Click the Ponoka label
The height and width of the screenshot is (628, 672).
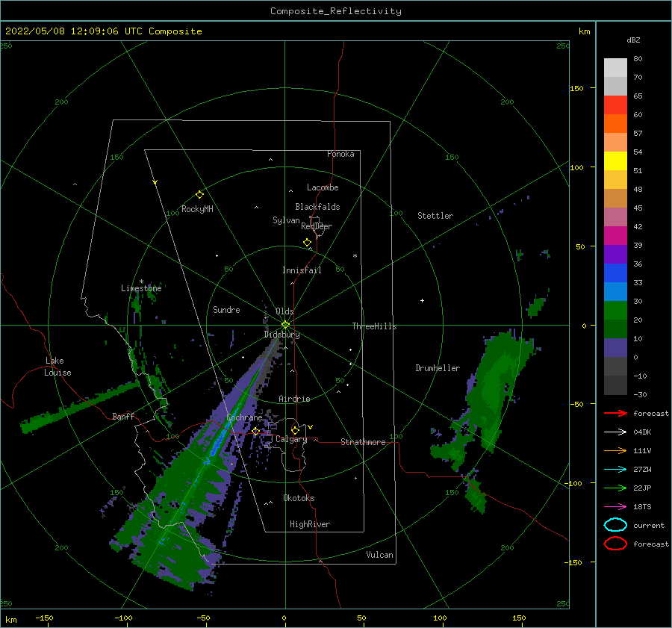click(340, 154)
